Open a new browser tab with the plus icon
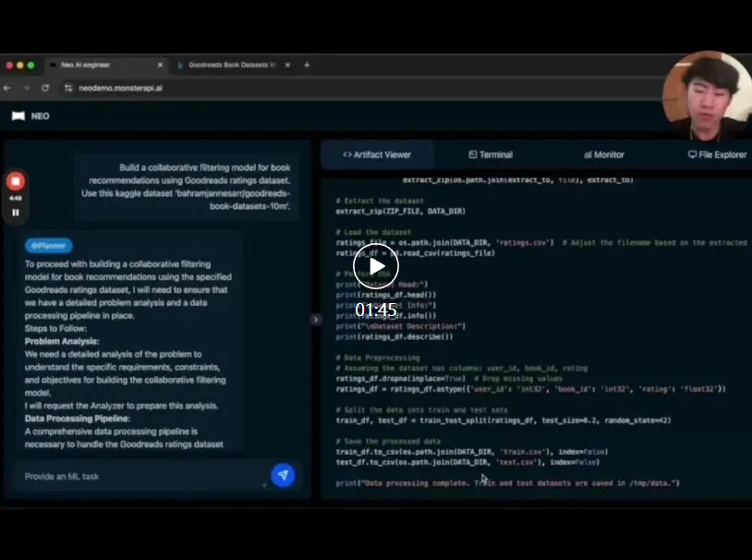 307,65
